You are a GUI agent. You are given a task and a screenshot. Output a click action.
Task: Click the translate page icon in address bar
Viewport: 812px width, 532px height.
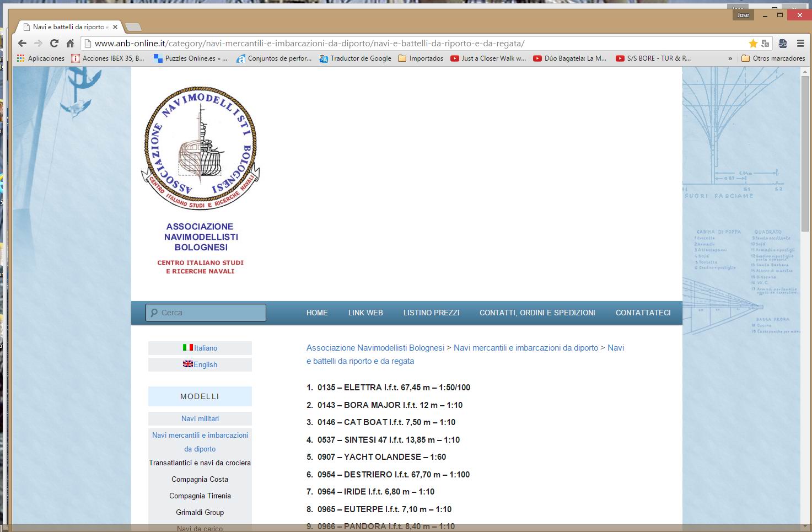(x=765, y=43)
